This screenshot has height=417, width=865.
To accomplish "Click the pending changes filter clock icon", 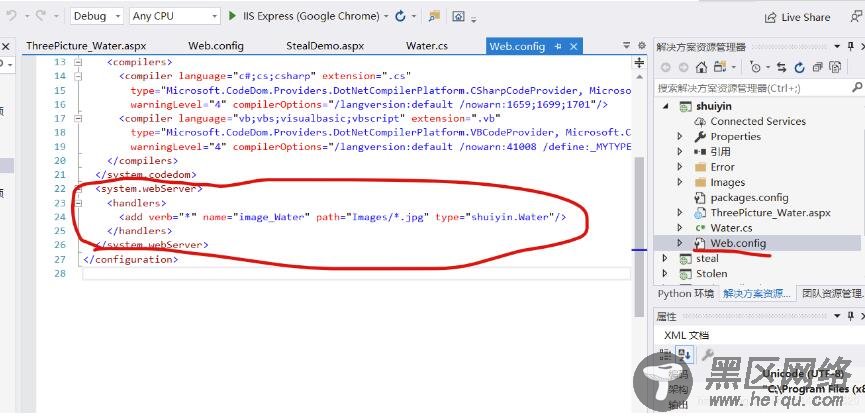I will pos(755,67).
